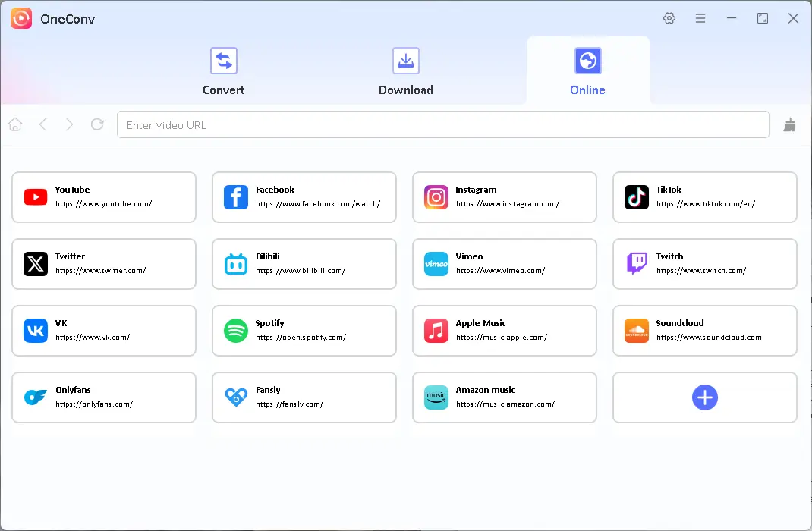This screenshot has width=812, height=531.
Task: Open the Soundcloud site tile
Action: pos(704,331)
